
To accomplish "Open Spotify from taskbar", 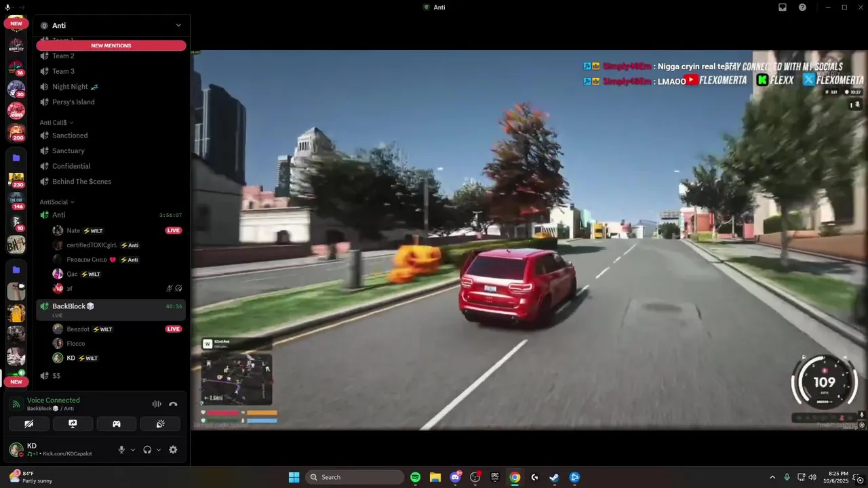I will click(x=416, y=477).
